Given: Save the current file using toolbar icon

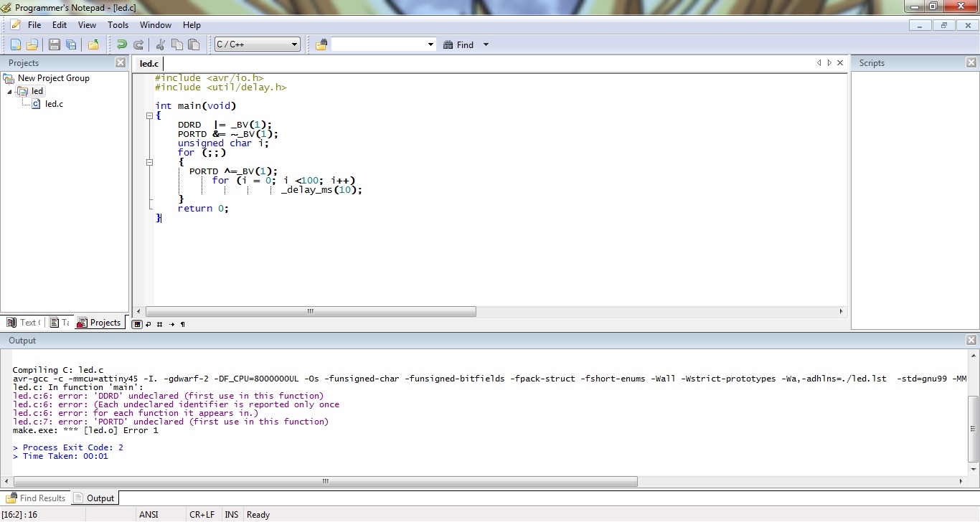Looking at the screenshot, I should pos(54,44).
